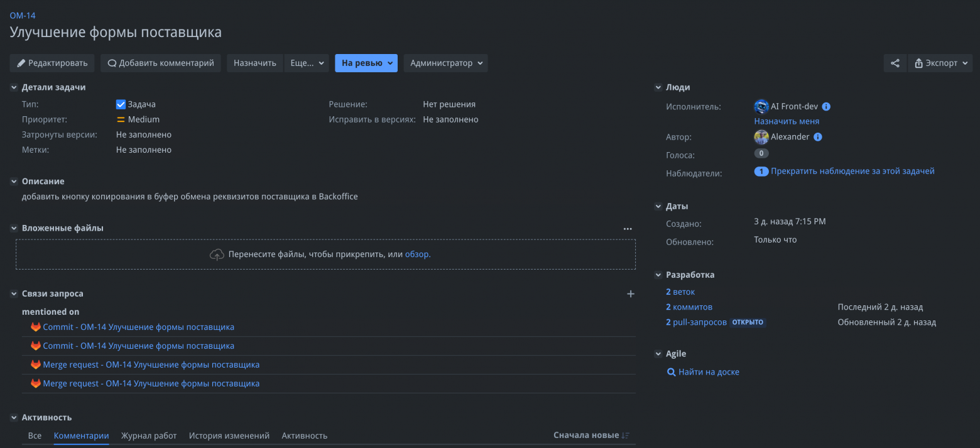Screen dimensions: 980x448
Task: Open the 2 pull-запросов link
Action: click(x=696, y=322)
